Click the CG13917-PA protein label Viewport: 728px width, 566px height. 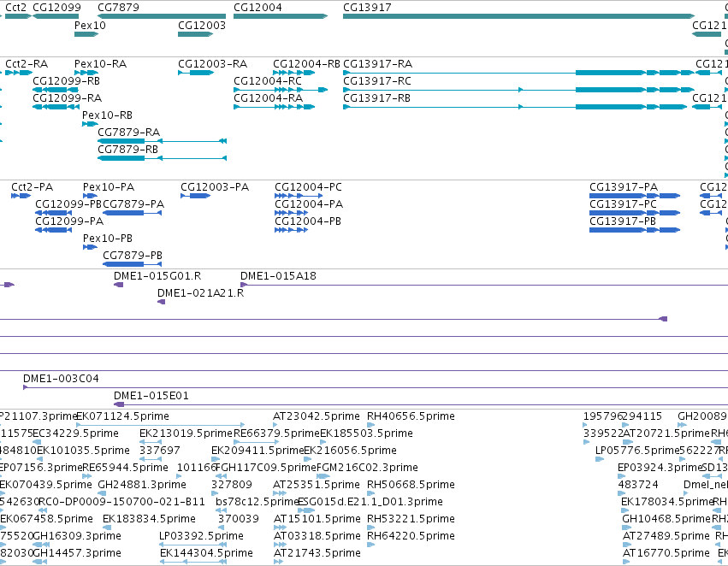pyautogui.click(x=624, y=187)
